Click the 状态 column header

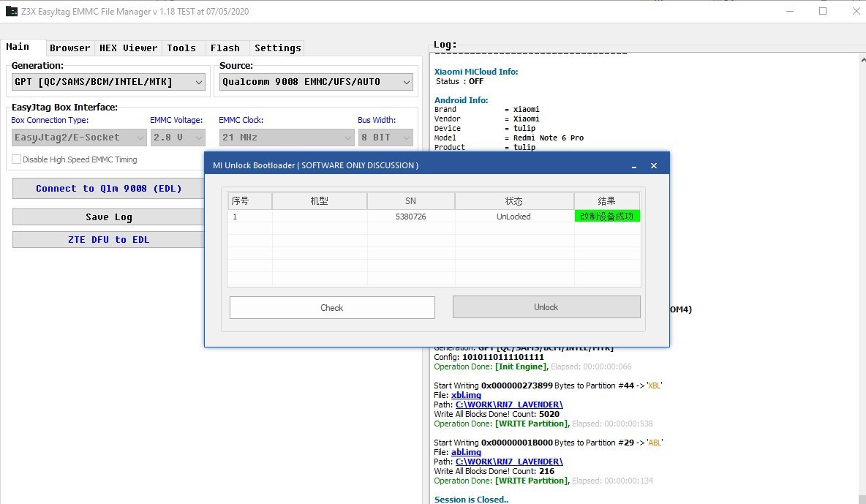[514, 201]
